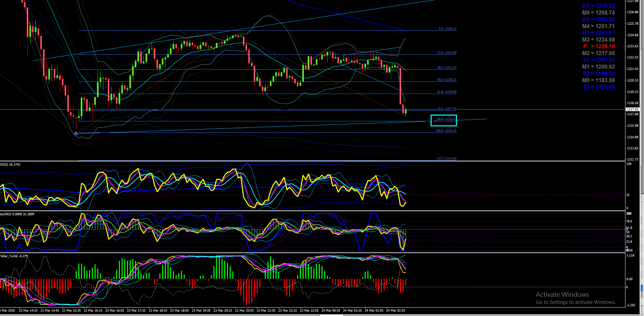Click 1213.83 on the price scale
Viewport: 644px width, 316px height.
click(x=633, y=148)
